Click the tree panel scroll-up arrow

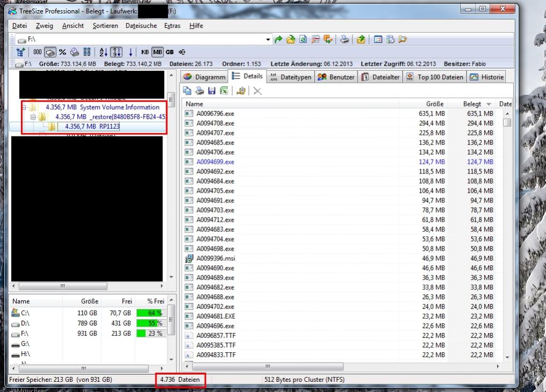pyautogui.click(x=171, y=75)
